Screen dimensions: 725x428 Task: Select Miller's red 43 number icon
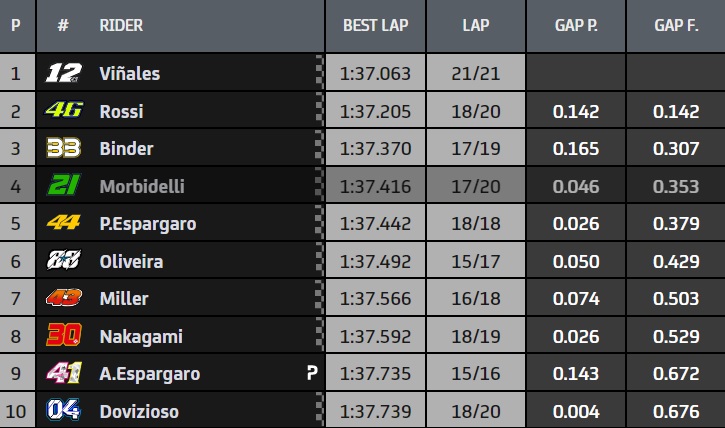[x=64, y=298]
